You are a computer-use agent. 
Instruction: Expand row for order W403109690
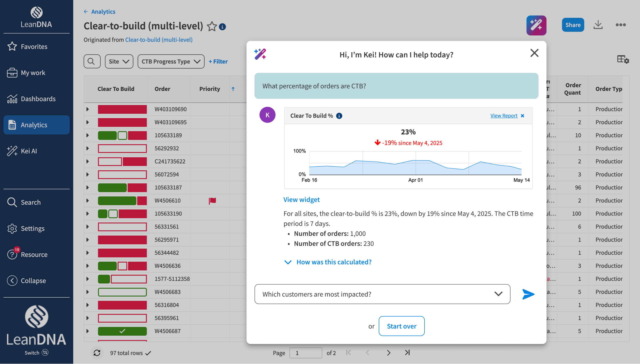click(87, 109)
